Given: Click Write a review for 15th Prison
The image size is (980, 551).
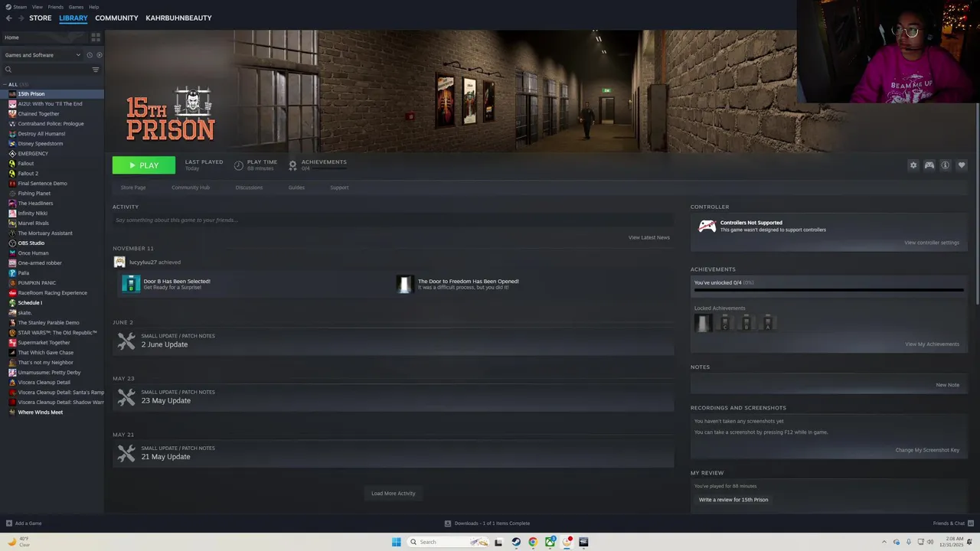Looking at the screenshot, I should 733,500.
